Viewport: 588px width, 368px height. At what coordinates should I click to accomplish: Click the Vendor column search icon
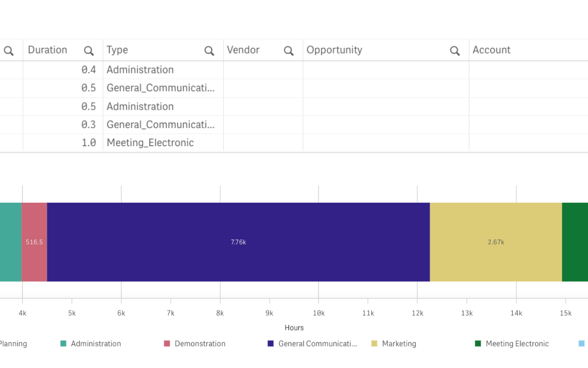[x=289, y=51]
